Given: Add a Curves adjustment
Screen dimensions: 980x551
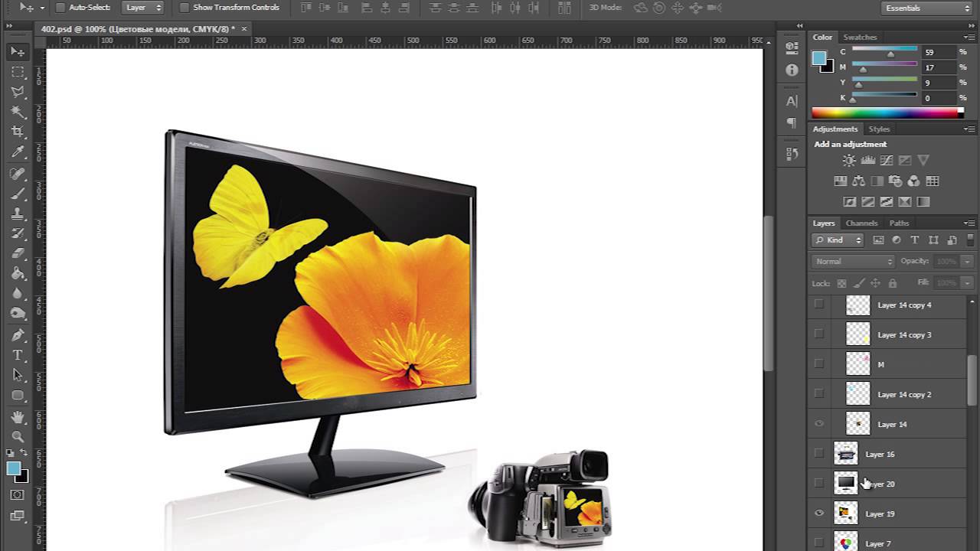Looking at the screenshot, I should tap(886, 161).
